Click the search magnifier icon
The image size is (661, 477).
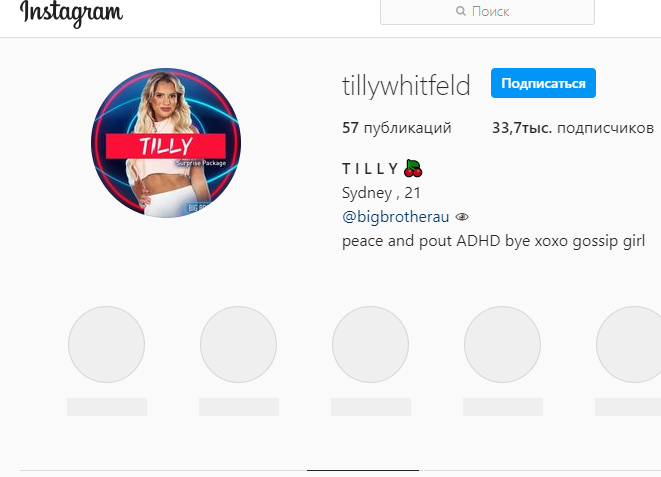[461, 11]
